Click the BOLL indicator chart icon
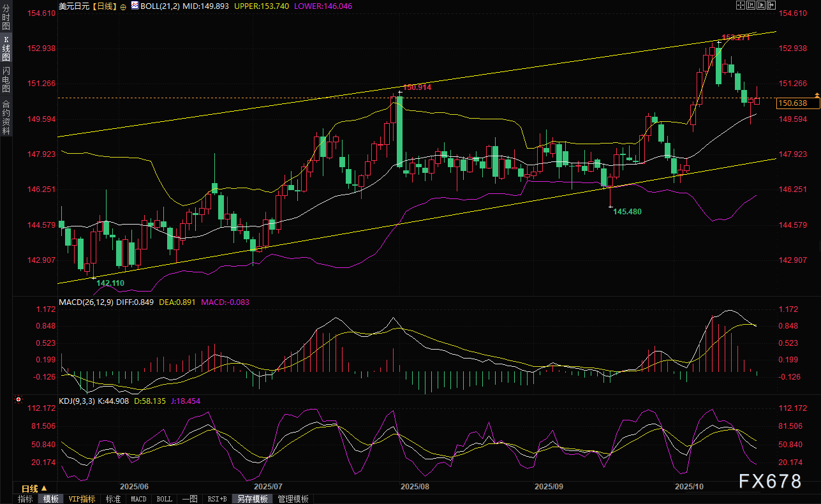821x504 pixels. coord(135,5)
